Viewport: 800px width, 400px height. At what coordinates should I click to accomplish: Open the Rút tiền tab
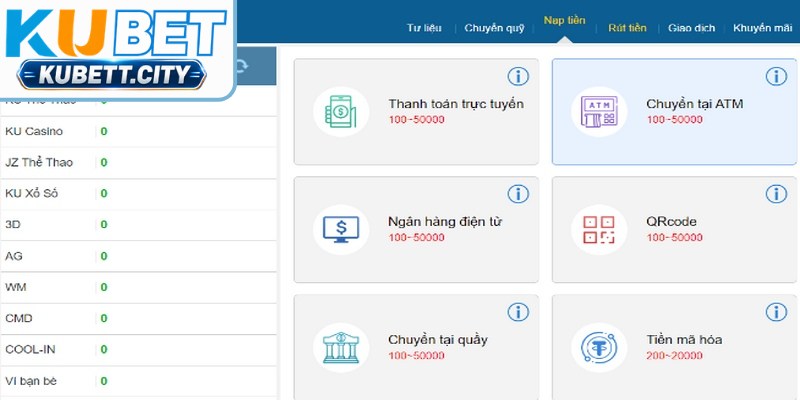[627, 28]
